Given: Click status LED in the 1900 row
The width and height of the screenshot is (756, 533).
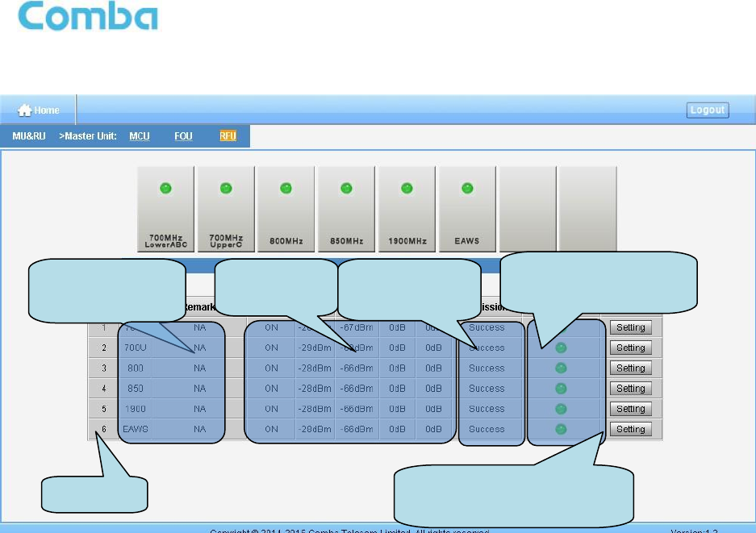Looking at the screenshot, I should point(561,409).
